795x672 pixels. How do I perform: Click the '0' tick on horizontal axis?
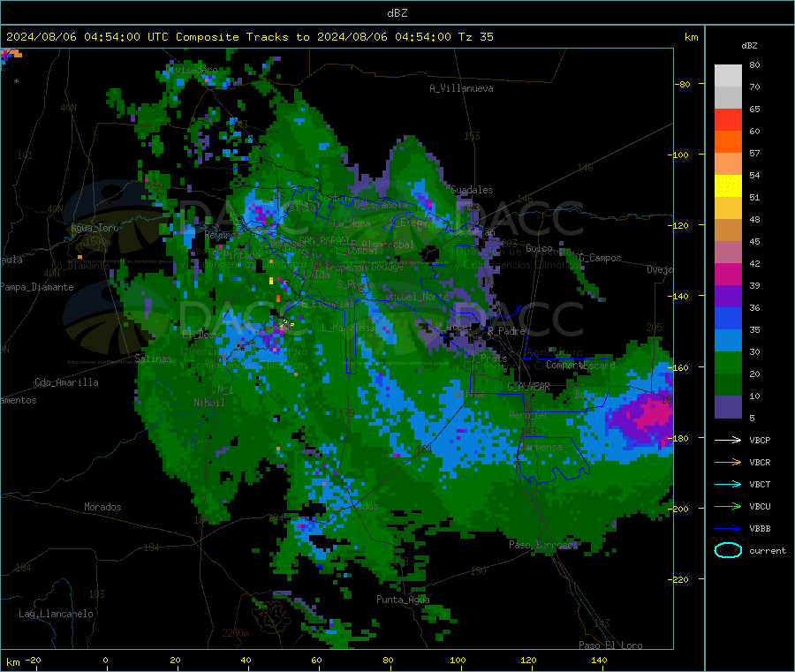(x=105, y=660)
